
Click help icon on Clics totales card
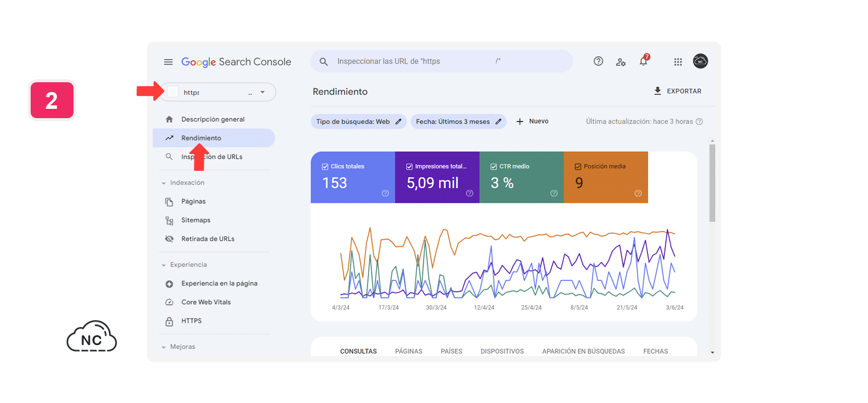(x=385, y=193)
